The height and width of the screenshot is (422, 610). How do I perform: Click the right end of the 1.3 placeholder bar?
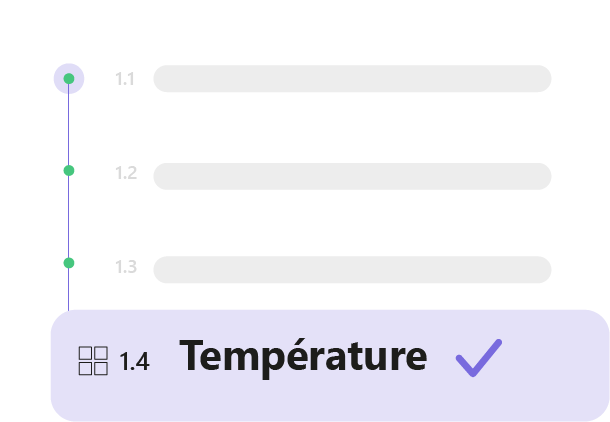(x=538, y=269)
